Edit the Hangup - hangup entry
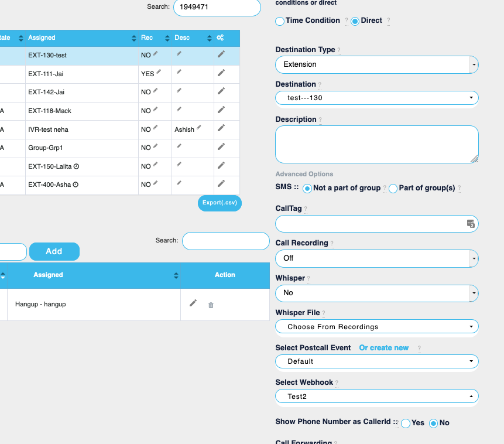Screen dimensions: 504x444 [193, 303]
